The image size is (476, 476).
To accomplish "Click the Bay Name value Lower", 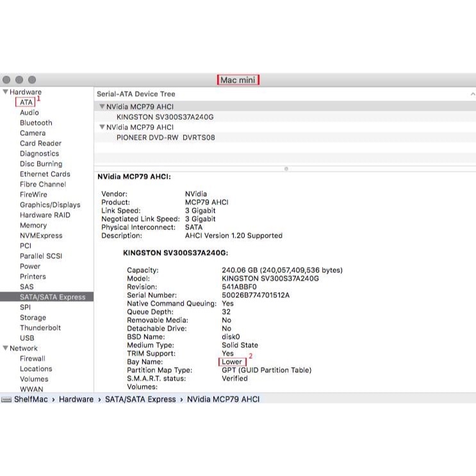I will (x=232, y=362).
